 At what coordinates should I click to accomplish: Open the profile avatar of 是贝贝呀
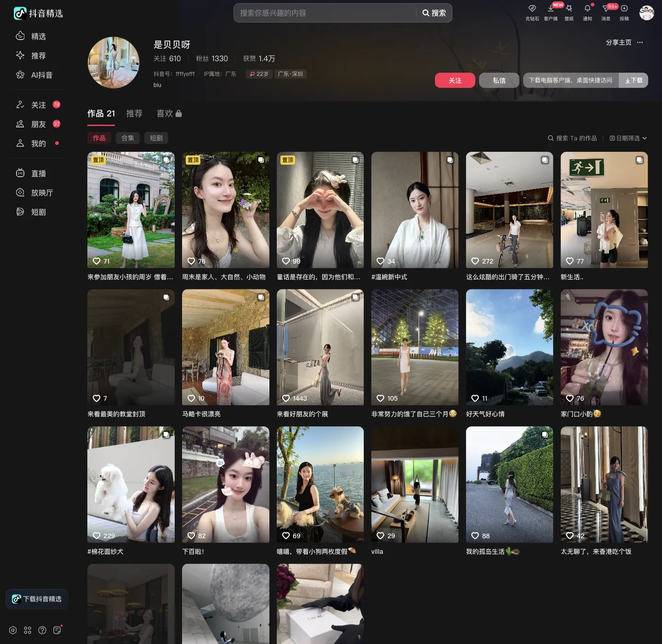pyautogui.click(x=114, y=63)
